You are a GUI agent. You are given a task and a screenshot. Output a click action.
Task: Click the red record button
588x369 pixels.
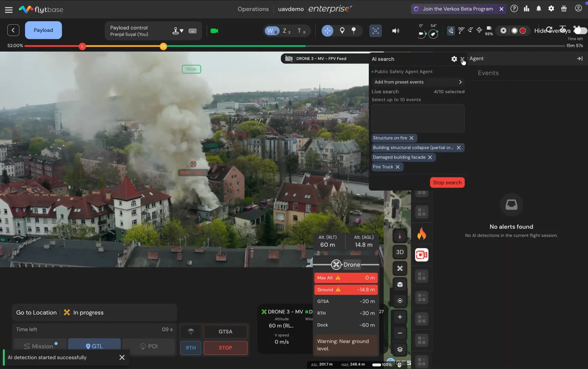point(523,31)
